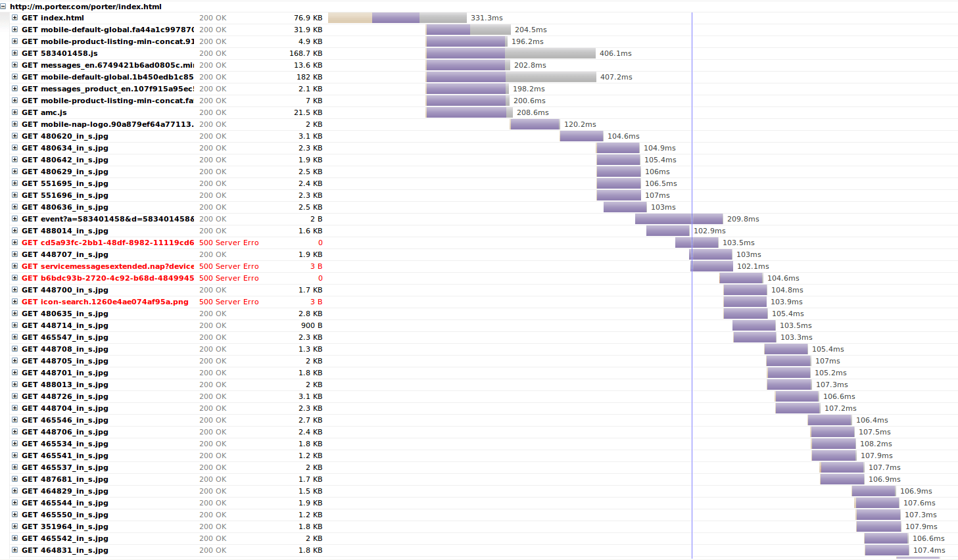The width and height of the screenshot is (958, 560).
Task: Select the request name GET 480634_in_s.jpg
Action: (65, 148)
